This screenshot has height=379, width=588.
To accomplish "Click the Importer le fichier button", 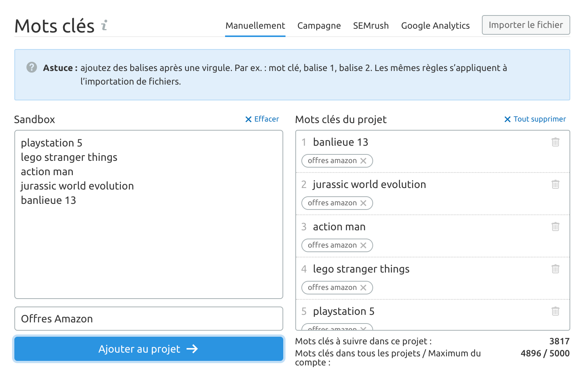I will tap(526, 25).
